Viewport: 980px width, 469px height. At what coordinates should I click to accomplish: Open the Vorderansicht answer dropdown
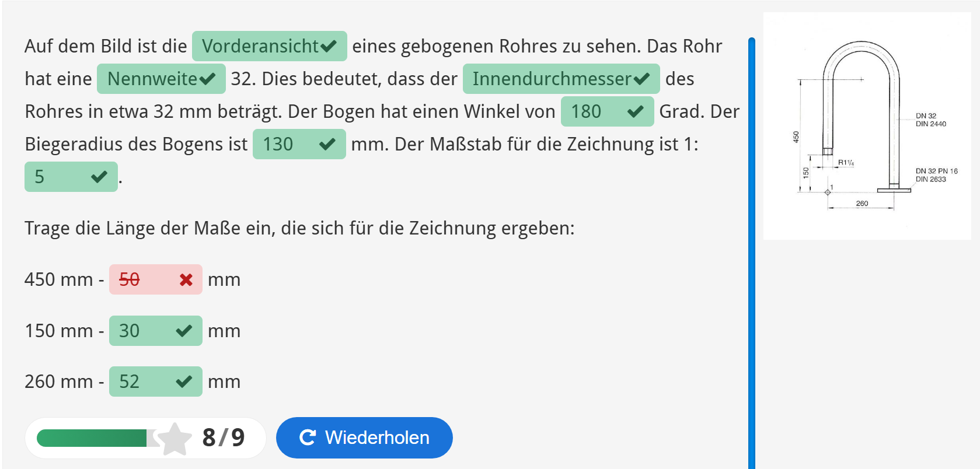[260, 46]
